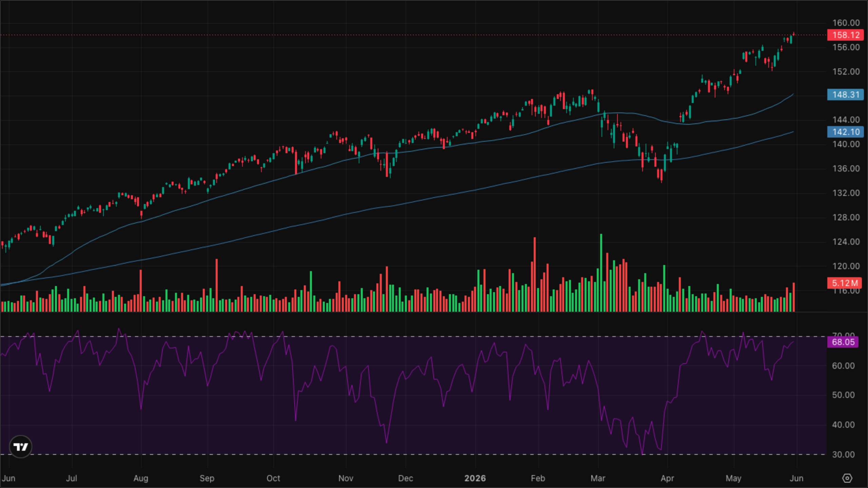
Task: Click the tall red volume bar in late January
Action: click(535, 274)
